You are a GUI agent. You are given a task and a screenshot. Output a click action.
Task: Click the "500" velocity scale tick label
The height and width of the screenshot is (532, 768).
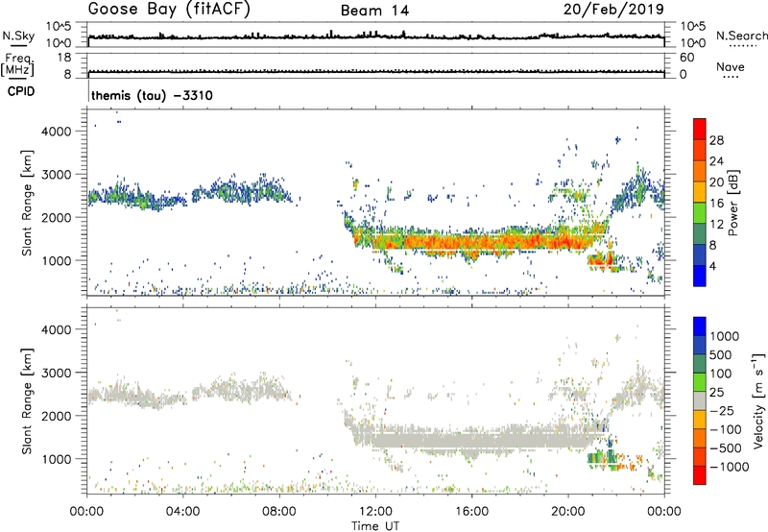coord(721,354)
